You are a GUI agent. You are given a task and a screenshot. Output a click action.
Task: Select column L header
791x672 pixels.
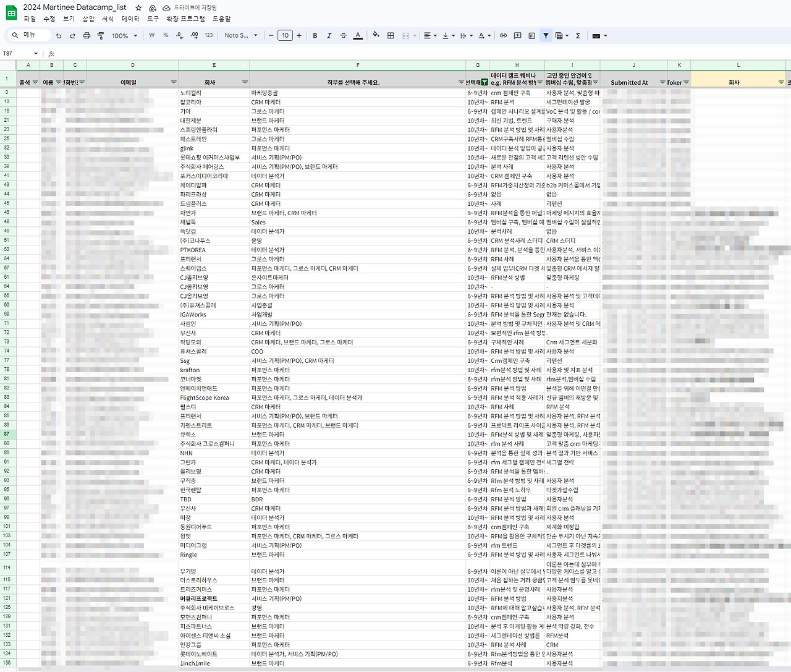point(738,65)
